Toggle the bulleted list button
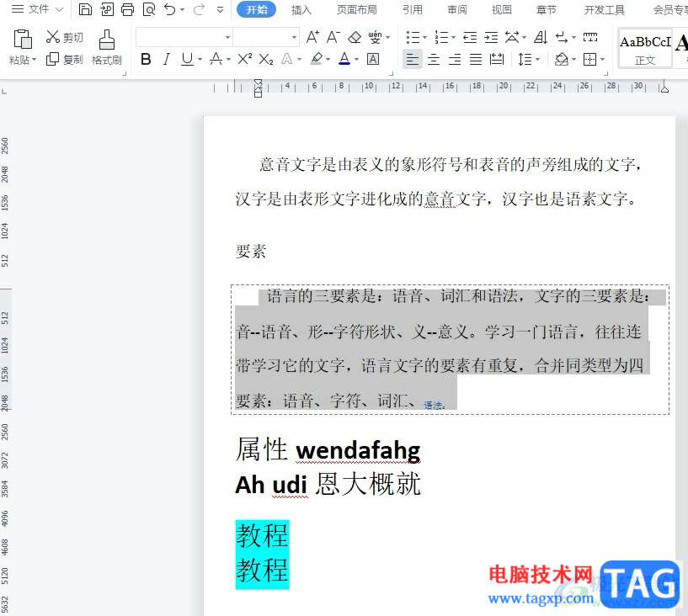 pyautogui.click(x=413, y=37)
